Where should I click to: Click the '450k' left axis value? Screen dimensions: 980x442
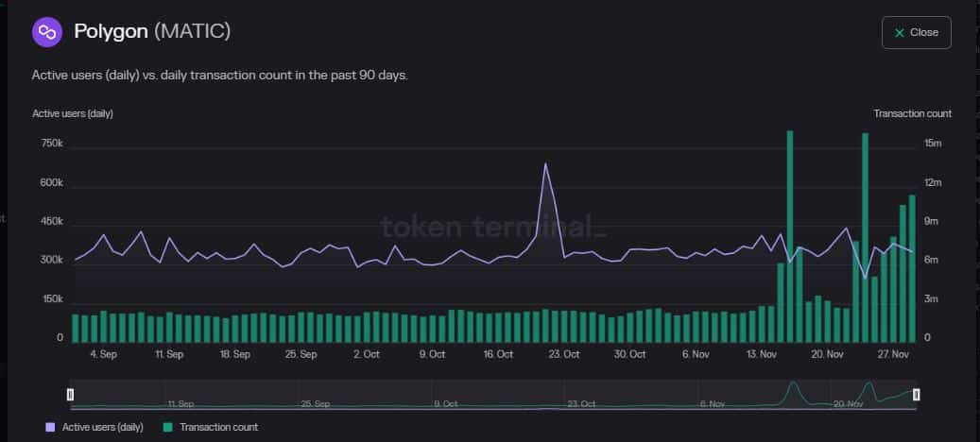point(53,222)
